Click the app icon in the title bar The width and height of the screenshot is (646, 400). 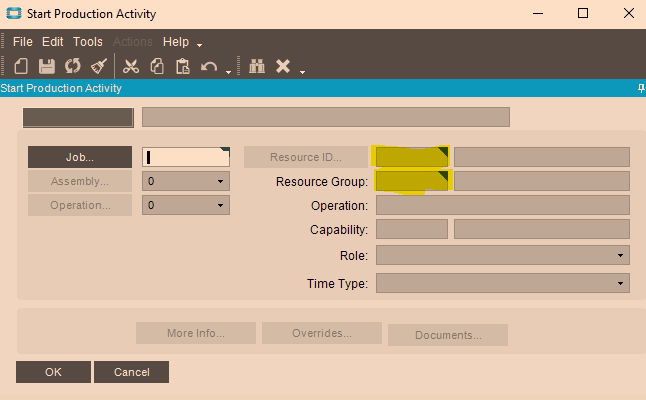tap(14, 13)
